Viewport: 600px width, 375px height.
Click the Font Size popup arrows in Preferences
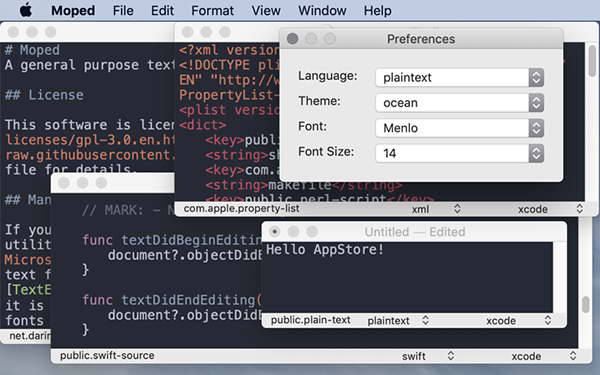click(536, 153)
